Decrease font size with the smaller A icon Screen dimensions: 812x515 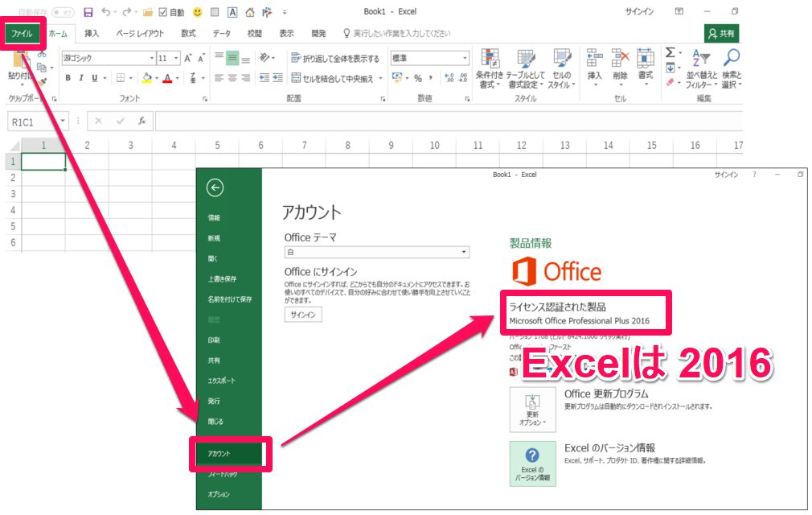(201, 58)
